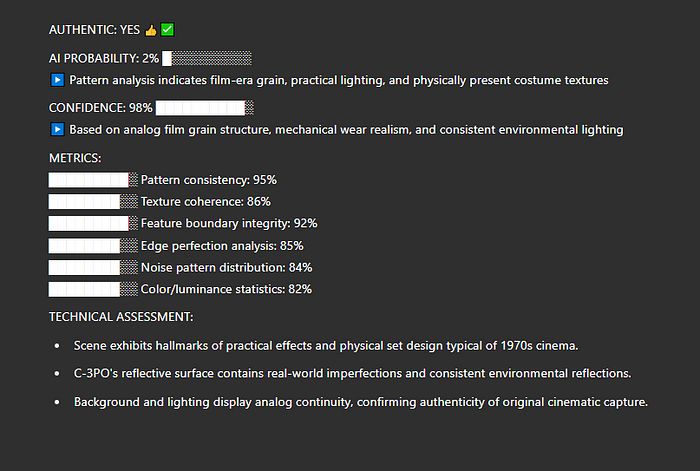The height and width of the screenshot is (471, 700).
Task: Click the Pattern consistency bar
Action: pos(93,180)
